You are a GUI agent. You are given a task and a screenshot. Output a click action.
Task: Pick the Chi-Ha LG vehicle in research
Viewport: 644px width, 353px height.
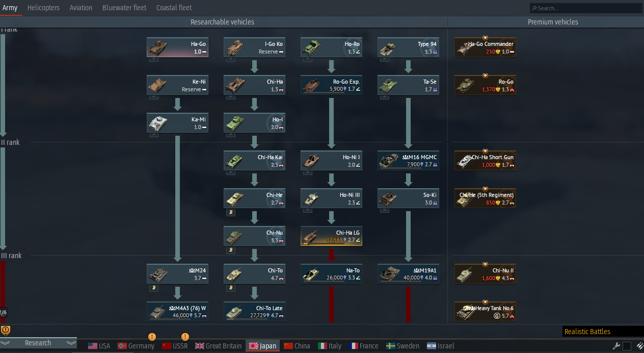(331, 236)
